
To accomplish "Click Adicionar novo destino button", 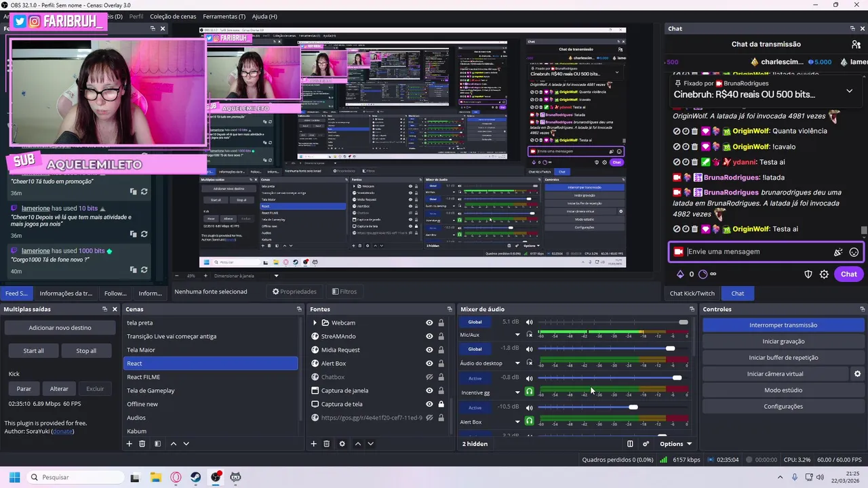I will [x=60, y=327].
